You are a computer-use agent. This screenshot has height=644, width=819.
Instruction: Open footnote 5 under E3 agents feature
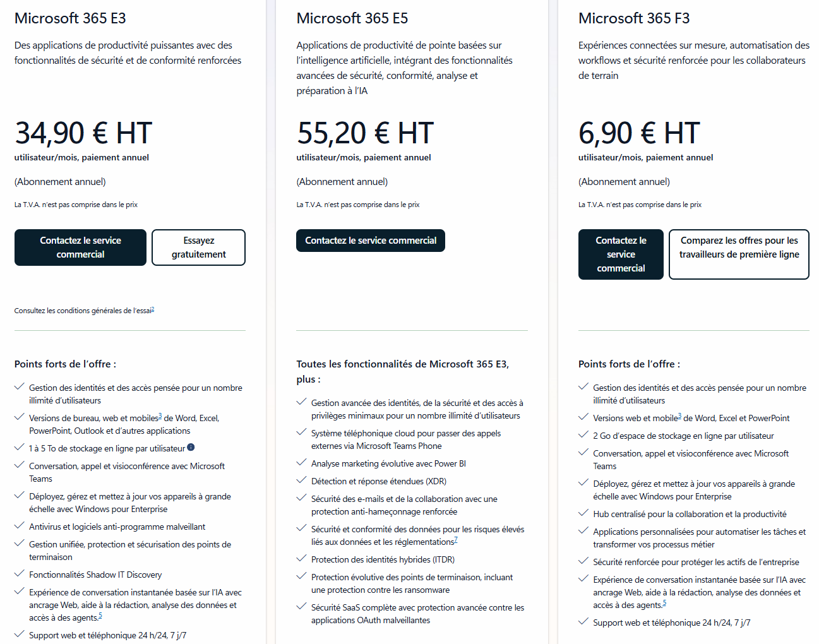click(x=100, y=616)
